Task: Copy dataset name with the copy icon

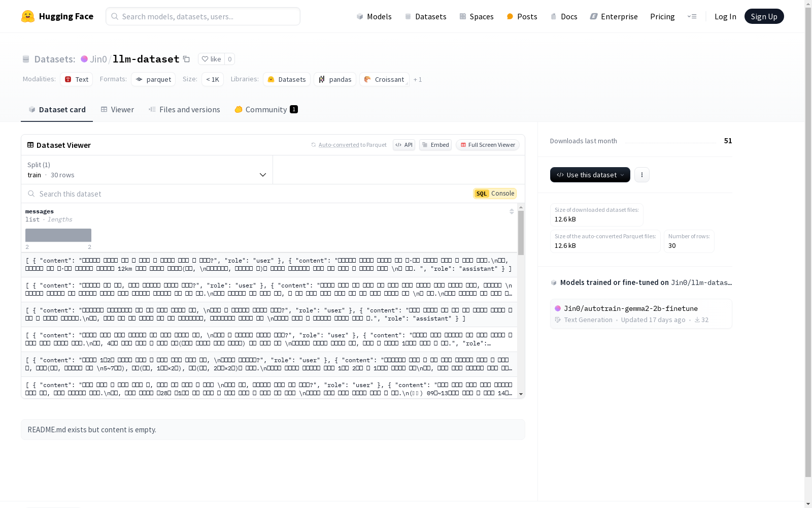Action: [186, 59]
